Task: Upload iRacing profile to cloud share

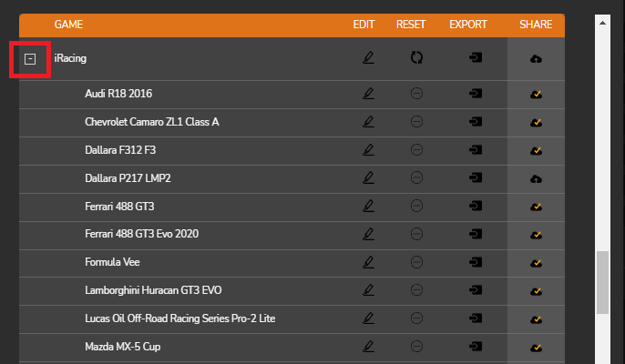Action: 536,59
